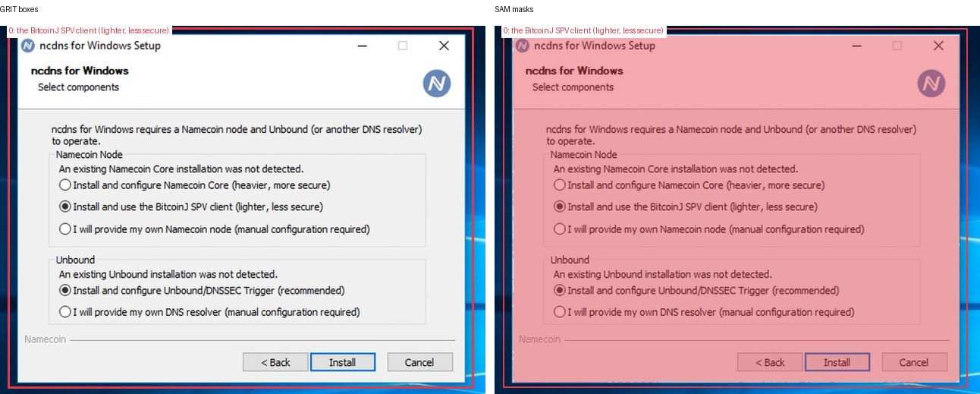This screenshot has width=980, height=394.
Task: Maximize the ncdns Setup window in GRIT boxes view
Action: point(403,46)
